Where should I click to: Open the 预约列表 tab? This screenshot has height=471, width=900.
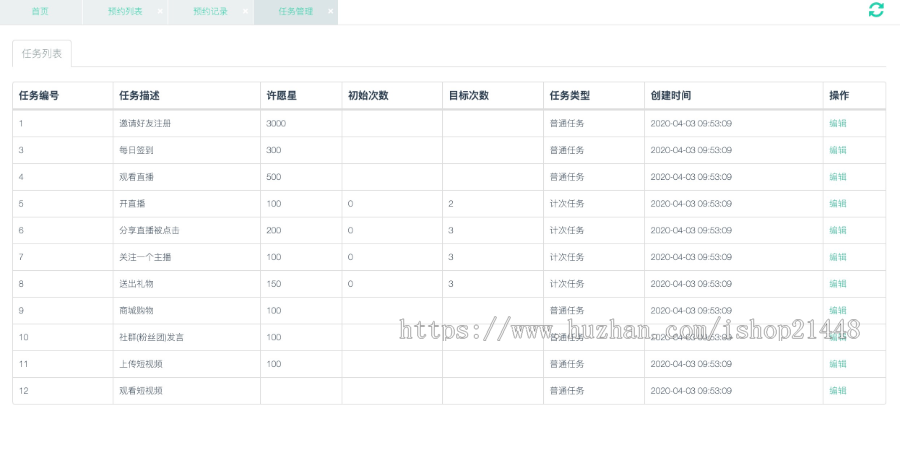tap(124, 12)
